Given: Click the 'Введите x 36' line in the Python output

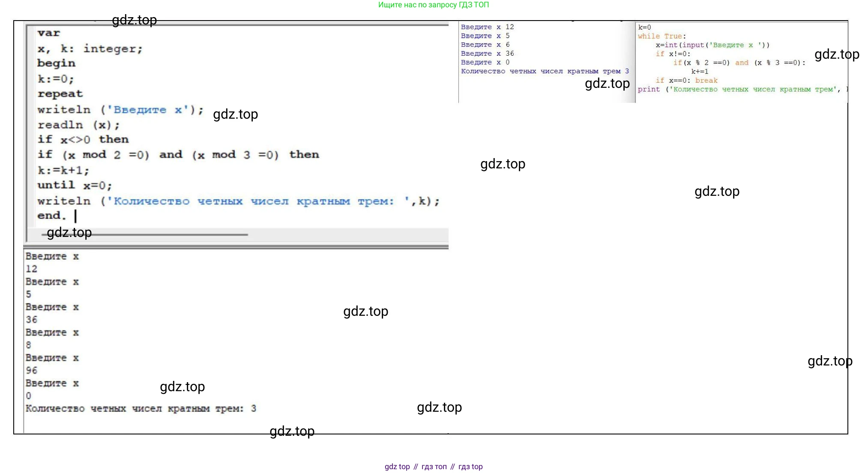Looking at the screenshot, I should (x=487, y=54).
